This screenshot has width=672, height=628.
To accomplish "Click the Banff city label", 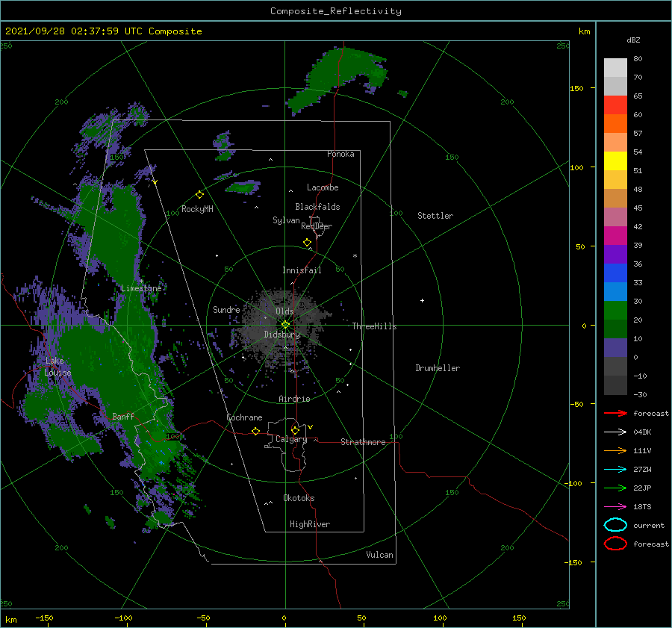I will coord(123,416).
